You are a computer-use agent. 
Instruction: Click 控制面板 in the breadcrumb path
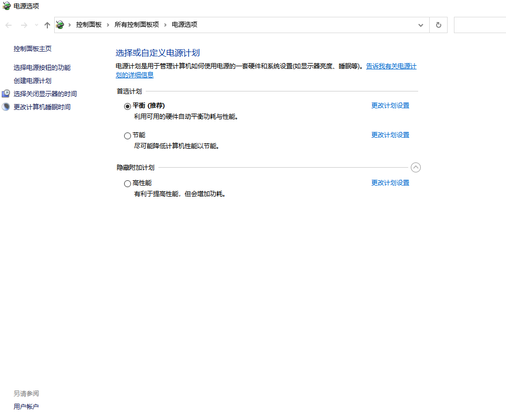point(88,25)
